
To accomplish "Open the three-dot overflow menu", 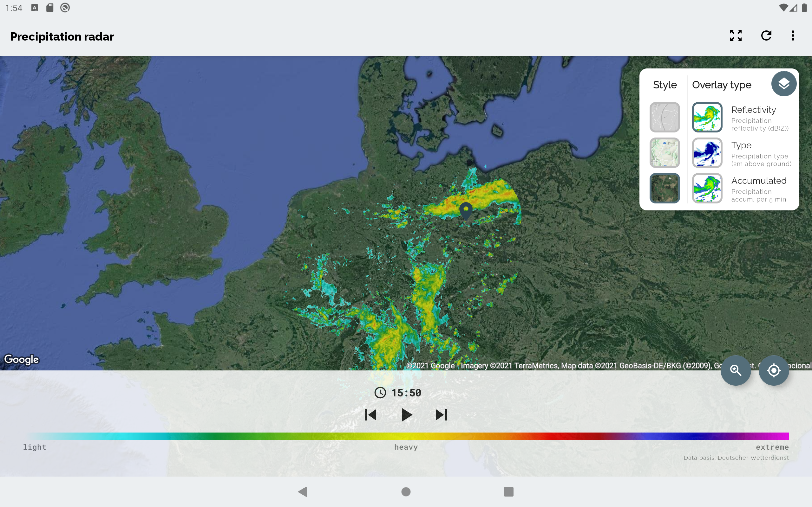I will pyautogui.click(x=793, y=35).
